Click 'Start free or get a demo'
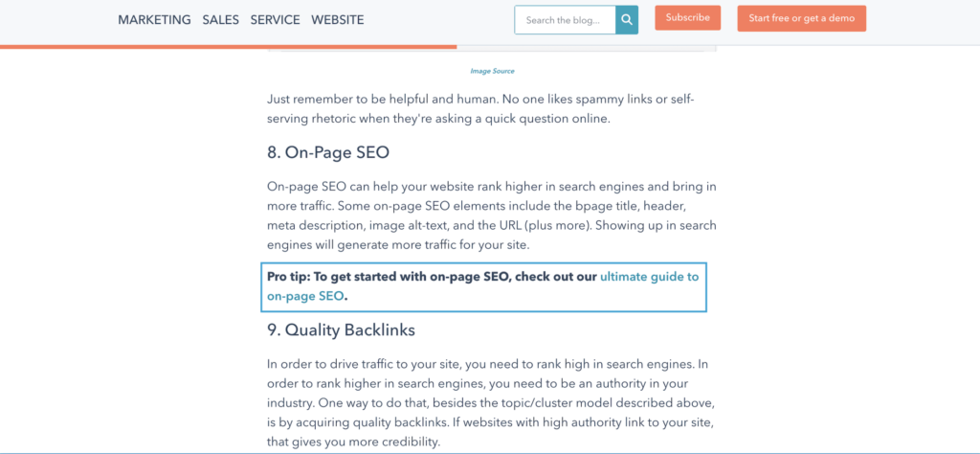 [801, 18]
